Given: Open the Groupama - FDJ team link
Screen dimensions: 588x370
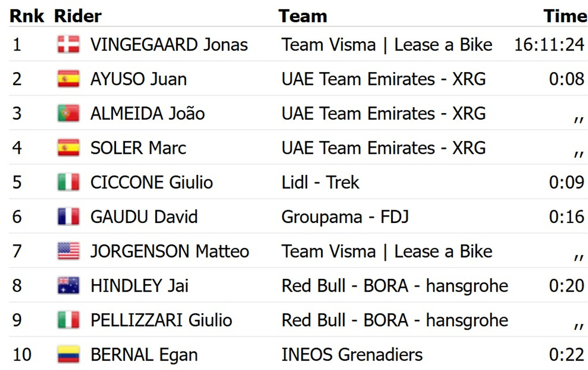Looking at the screenshot, I should (345, 217).
